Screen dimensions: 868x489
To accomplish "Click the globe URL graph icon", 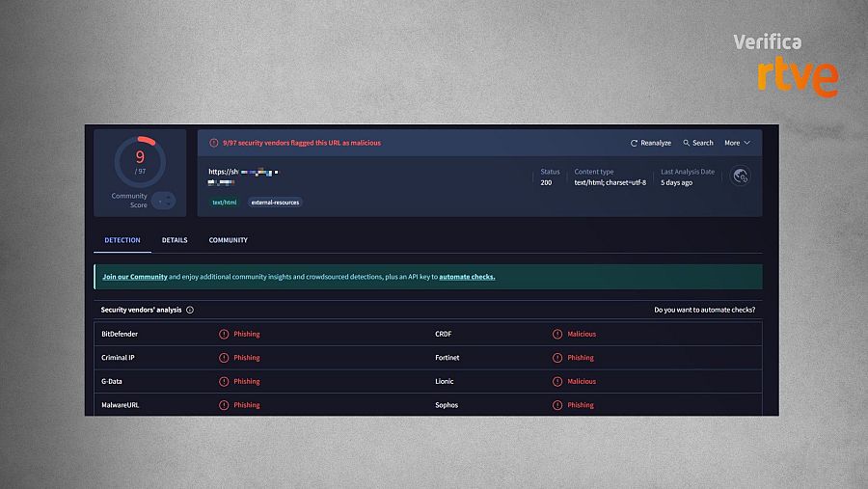I will (x=740, y=177).
